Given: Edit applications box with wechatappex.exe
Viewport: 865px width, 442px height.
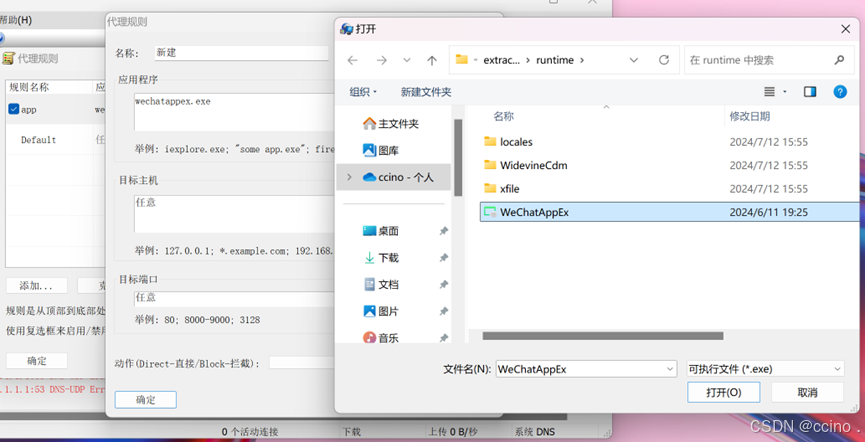Looking at the screenshot, I should point(233,112).
